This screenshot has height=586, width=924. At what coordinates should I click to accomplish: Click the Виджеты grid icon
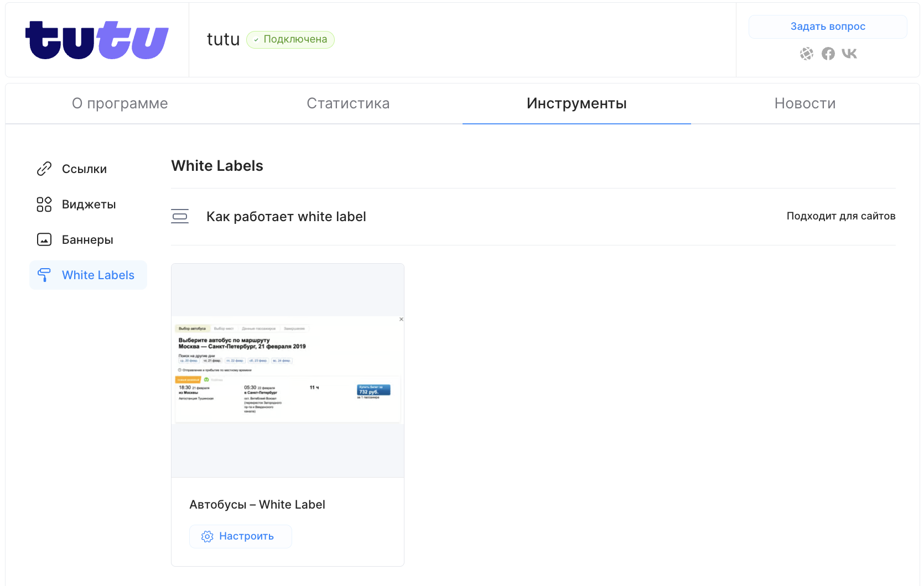(44, 204)
